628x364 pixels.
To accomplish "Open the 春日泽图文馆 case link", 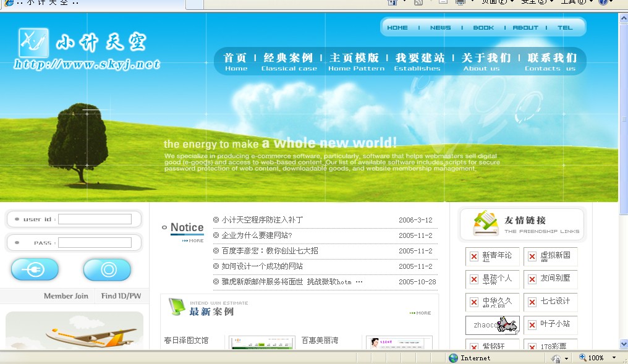I will pyautogui.click(x=186, y=341).
